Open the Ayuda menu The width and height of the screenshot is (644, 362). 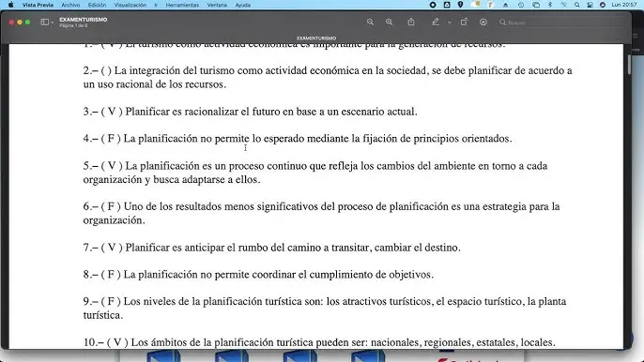243,5
